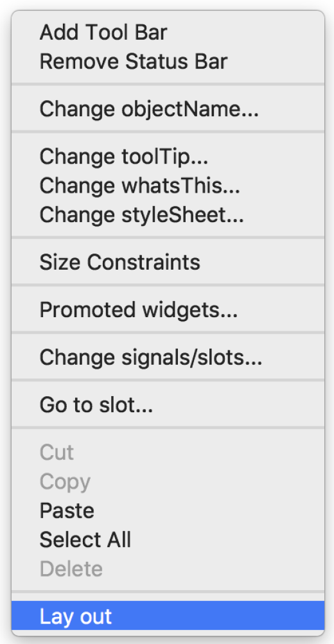Pick Select All in the menu
334x644 pixels.
click(168, 541)
